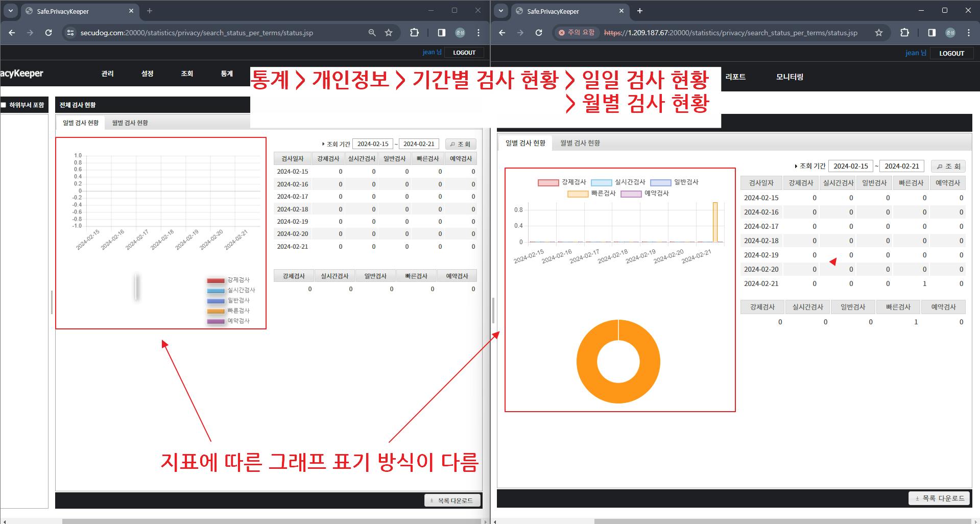Open 리포트 menu in right window
Image resolution: width=980 pixels, height=524 pixels.
pos(735,77)
